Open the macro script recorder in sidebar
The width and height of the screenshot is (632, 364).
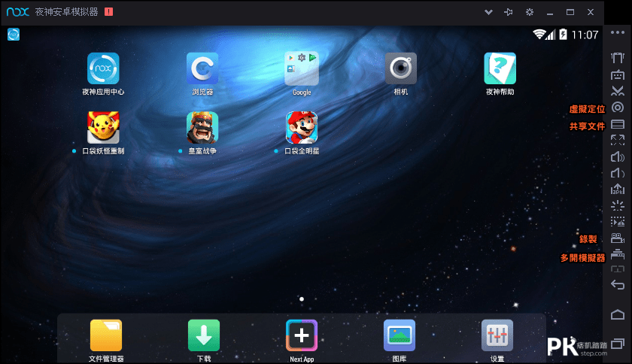click(x=618, y=222)
